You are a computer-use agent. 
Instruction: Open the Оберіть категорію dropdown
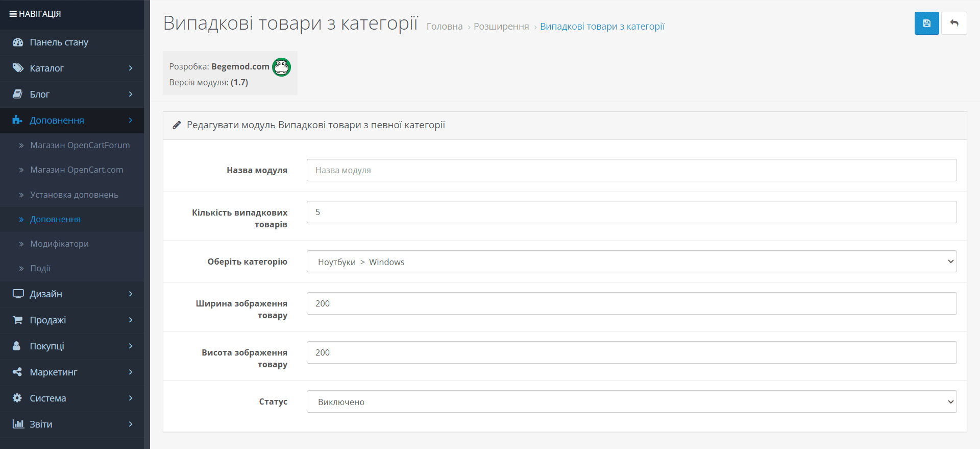(631, 262)
